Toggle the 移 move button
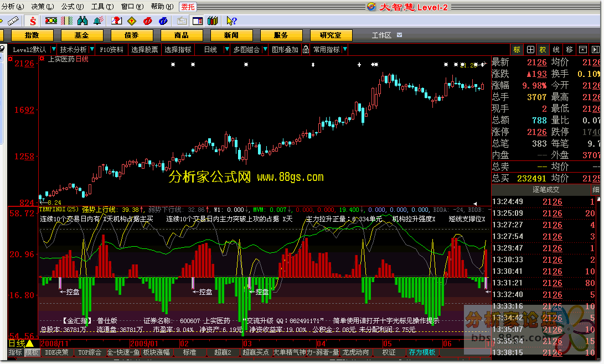This screenshot has width=604, height=364. pyautogui.click(x=569, y=50)
